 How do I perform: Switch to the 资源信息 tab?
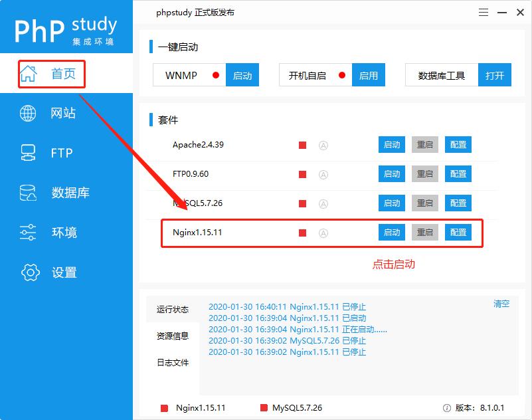pos(173,336)
